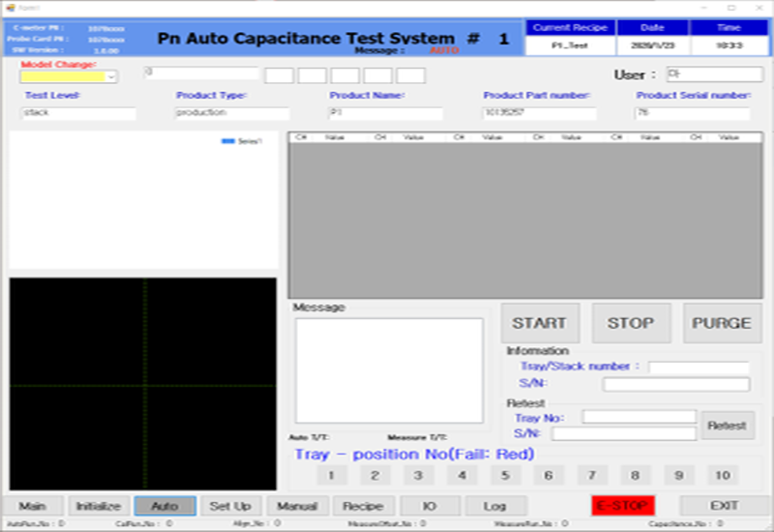The width and height of the screenshot is (774, 532).
Task: Open the Model Change dropdown
Action: pyautogui.click(x=111, y=76)
